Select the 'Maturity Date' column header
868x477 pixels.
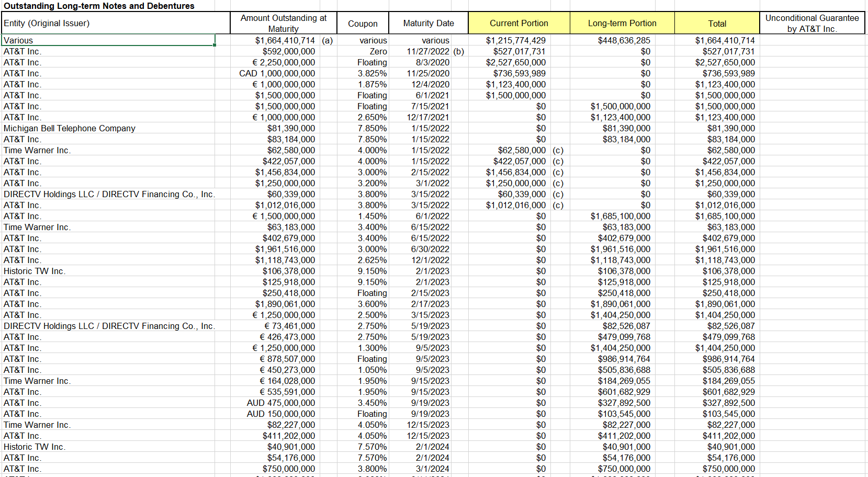[x=429, y=23]
